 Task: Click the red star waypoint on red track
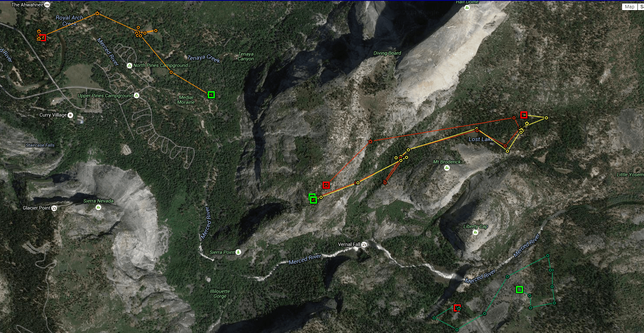point(370,141)
